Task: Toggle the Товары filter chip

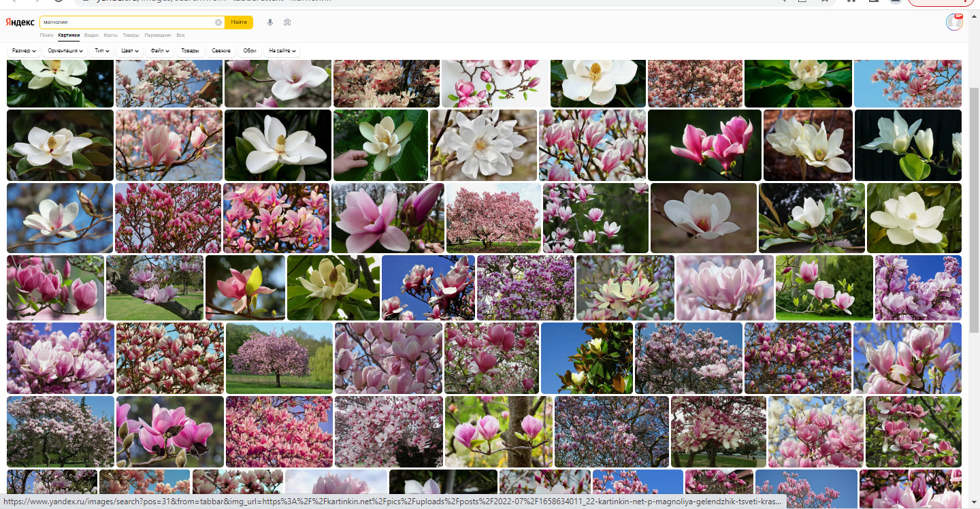Action: [190, 51]
